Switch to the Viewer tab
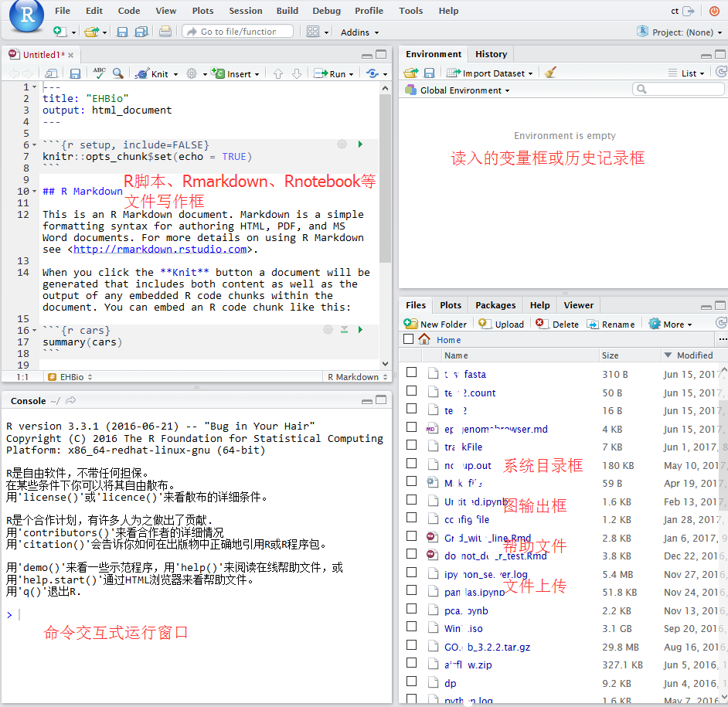Screen dimensions: 728x707 579,305
